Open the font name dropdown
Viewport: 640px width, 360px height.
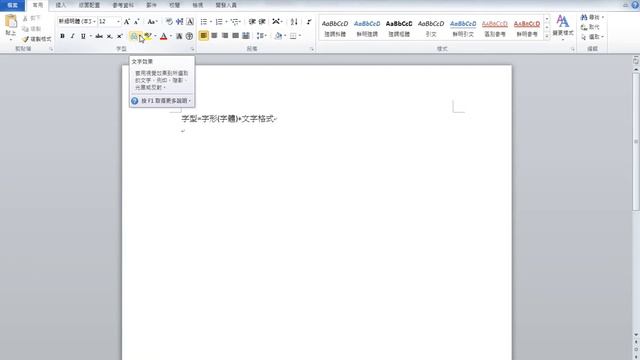pyautogui.click(x=94, y=22)
